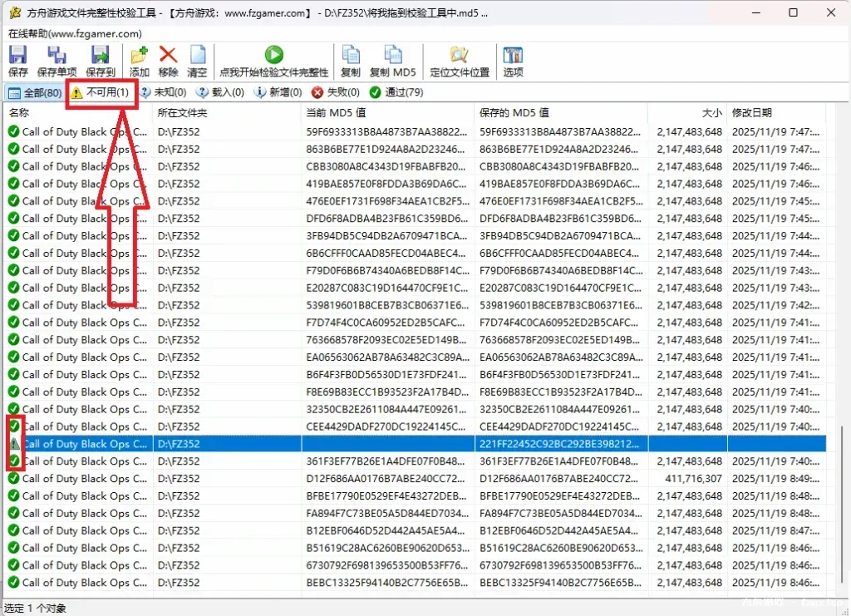851x616 pixels.
Task: Select row with MD5 6B6CFFF0CAAD85FECD04ABEC4
Action: (416, 254)
